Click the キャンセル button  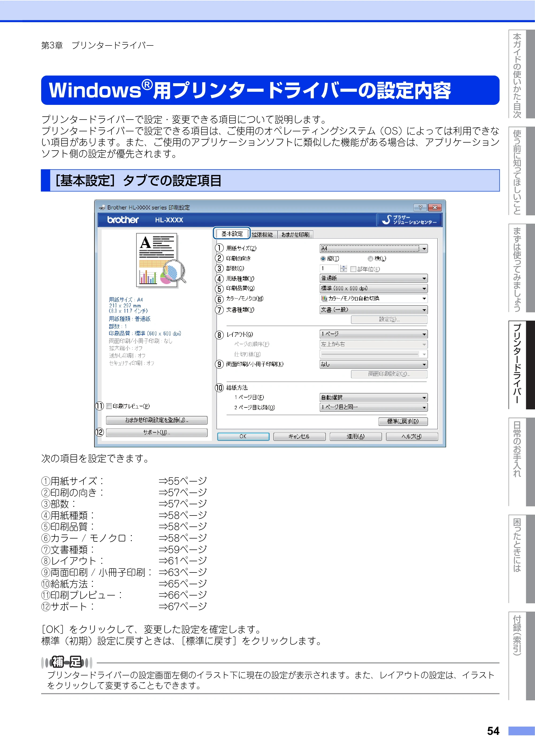(x=299, y=437)
